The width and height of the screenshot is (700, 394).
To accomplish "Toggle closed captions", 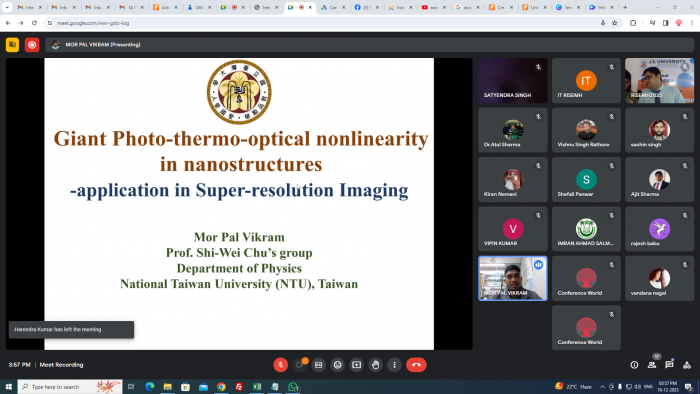I will [x=318, y=365].
